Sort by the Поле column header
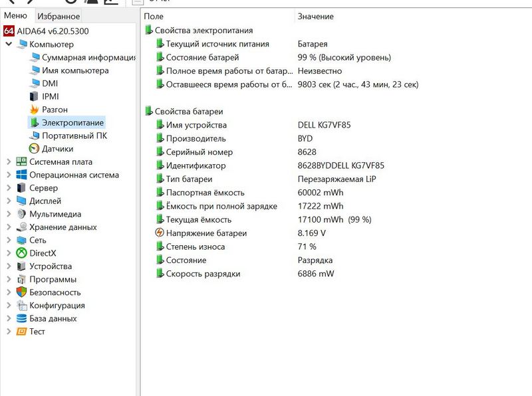Image resolution: width=532 pixels, height=396 pixels. 154,16
